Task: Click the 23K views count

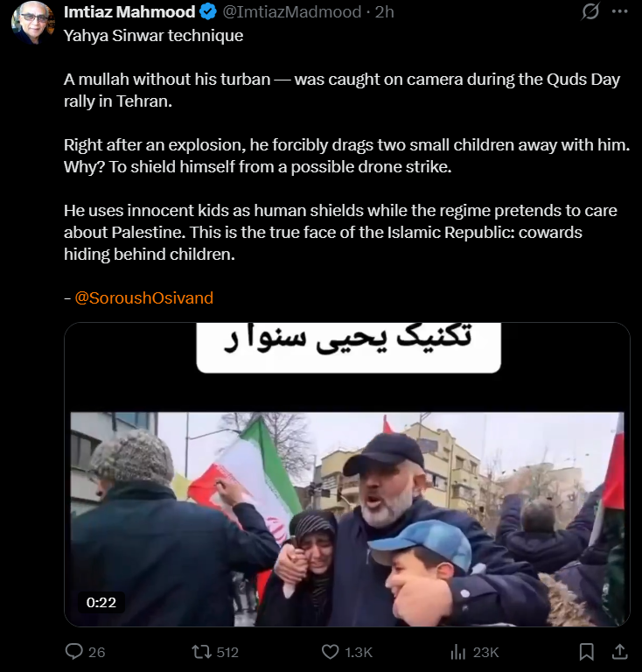Action: 485,652
